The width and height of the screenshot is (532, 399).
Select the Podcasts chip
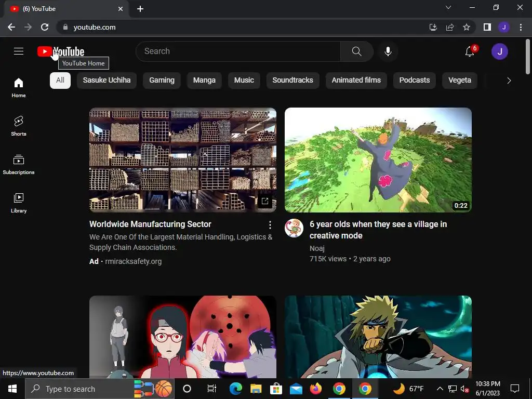[x=414, y=81]
